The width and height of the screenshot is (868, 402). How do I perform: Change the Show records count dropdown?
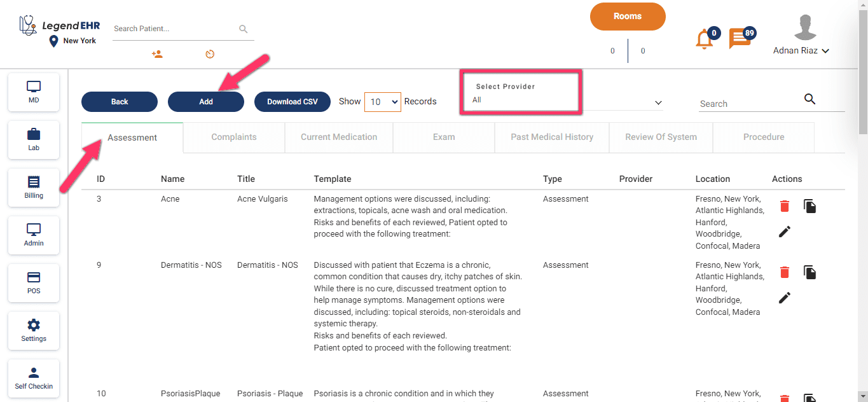382,101
